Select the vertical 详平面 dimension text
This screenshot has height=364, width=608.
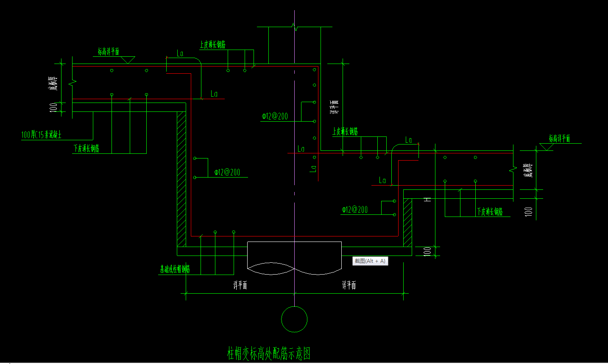(334, 107)
